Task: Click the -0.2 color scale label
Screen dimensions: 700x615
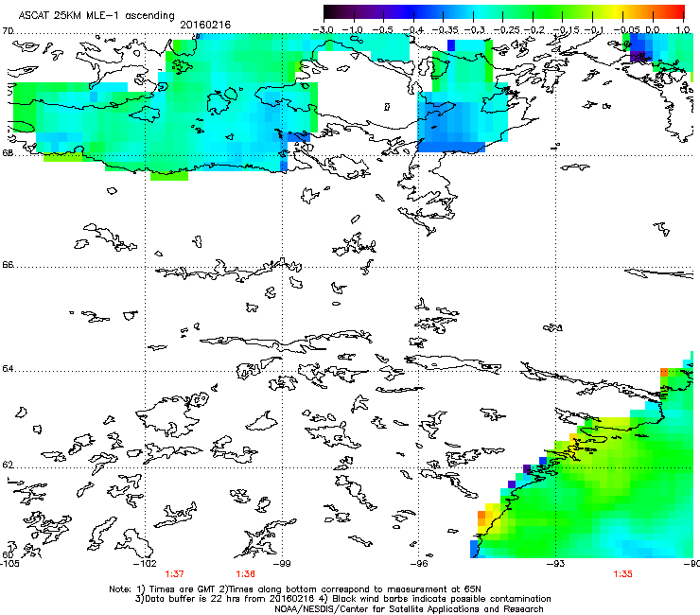Action: [534, 30]
